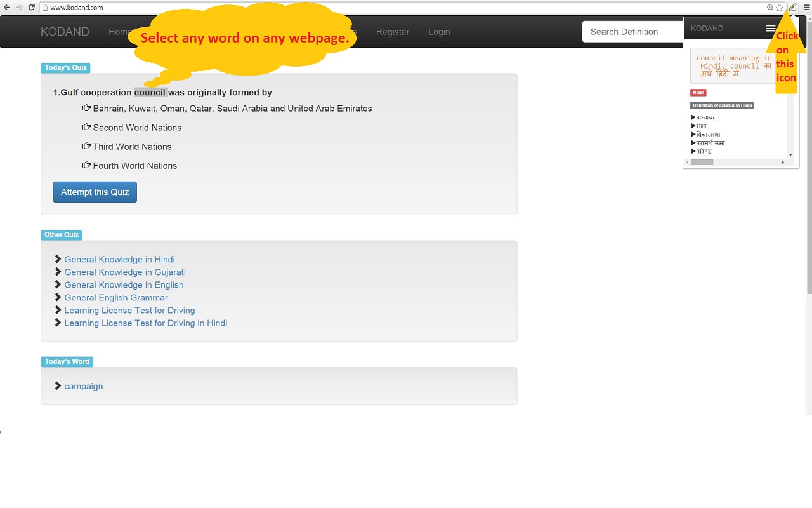Click the zoom magnifier icon in address bar

pyautogui.click(x=770, y=7)
